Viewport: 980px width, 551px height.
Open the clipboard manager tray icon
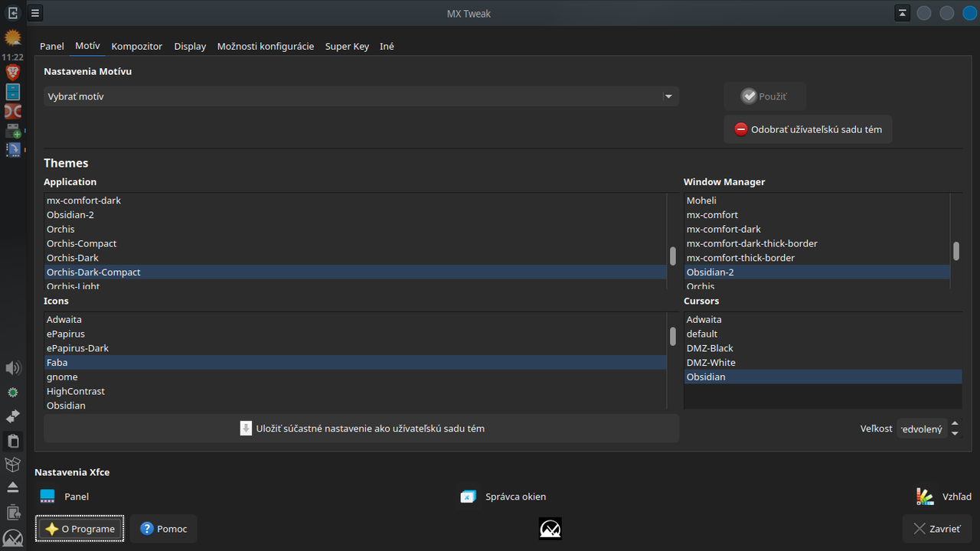[12, 441]
